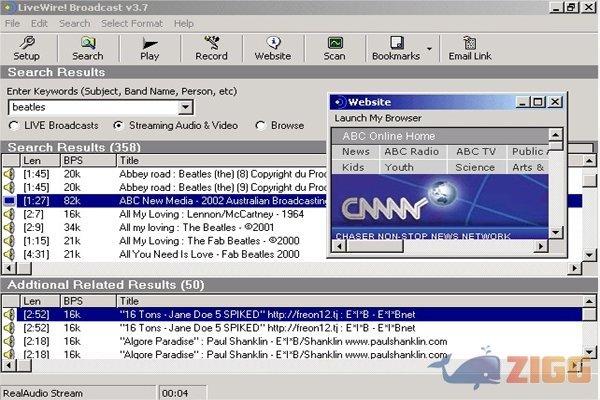Screen dimensions: 600x400
Task: Click the Scan toolbar icon
Action: (334, 48)
